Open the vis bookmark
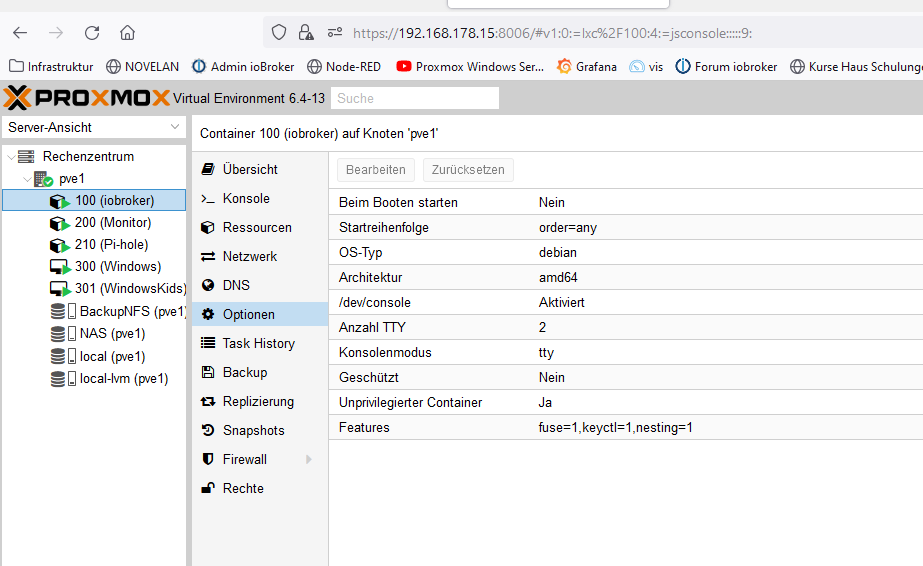This screenshot has height=566, width=923. (x=646, y=66)
